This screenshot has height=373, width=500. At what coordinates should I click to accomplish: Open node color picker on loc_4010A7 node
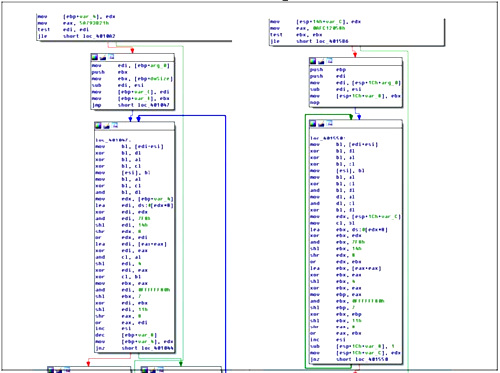98,126
